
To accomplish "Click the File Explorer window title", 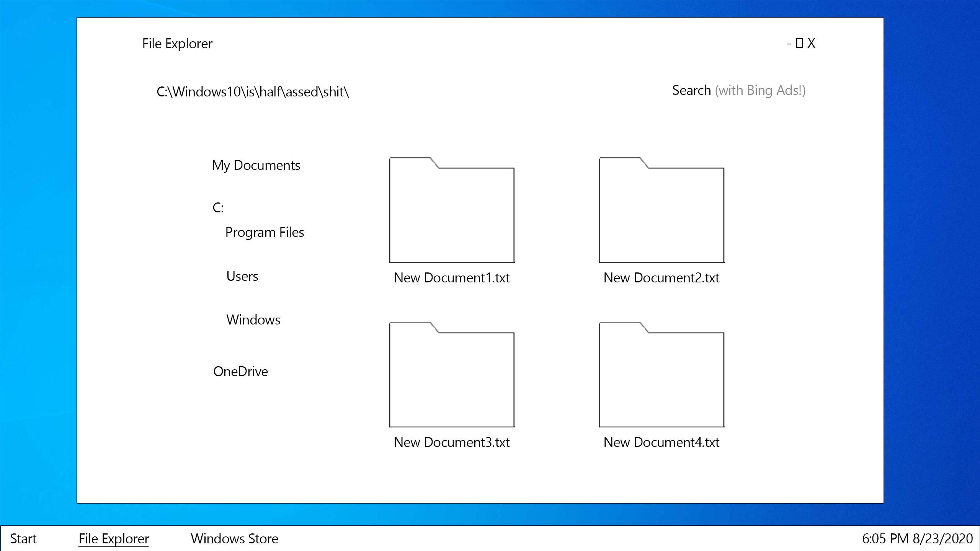I will tap(177, 43).
